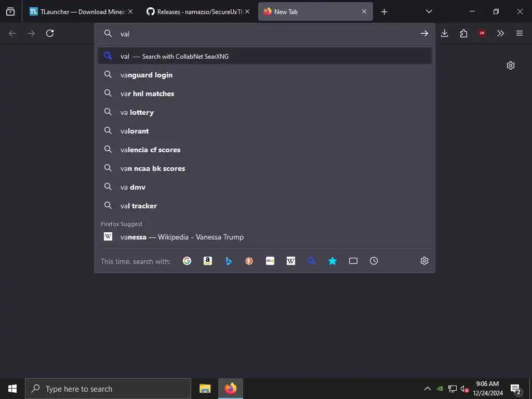Screen dimensions: 532x399
Task: Open New Tab page customize gear
Action: click(x=511, y=65)
